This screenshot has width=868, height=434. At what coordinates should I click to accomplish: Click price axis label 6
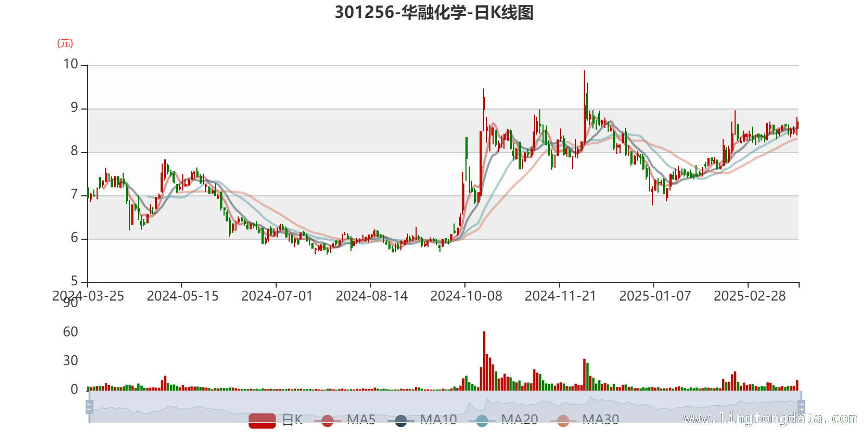pos(74,238)
